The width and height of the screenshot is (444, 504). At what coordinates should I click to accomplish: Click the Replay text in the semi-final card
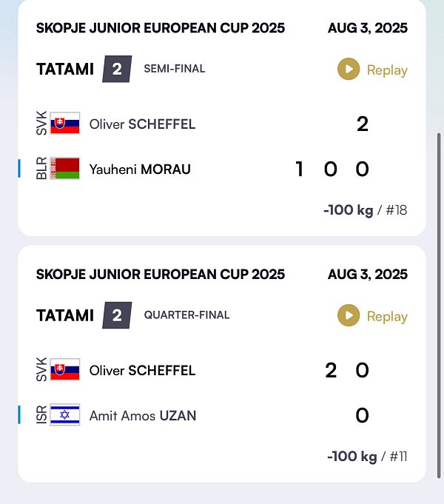387,70
